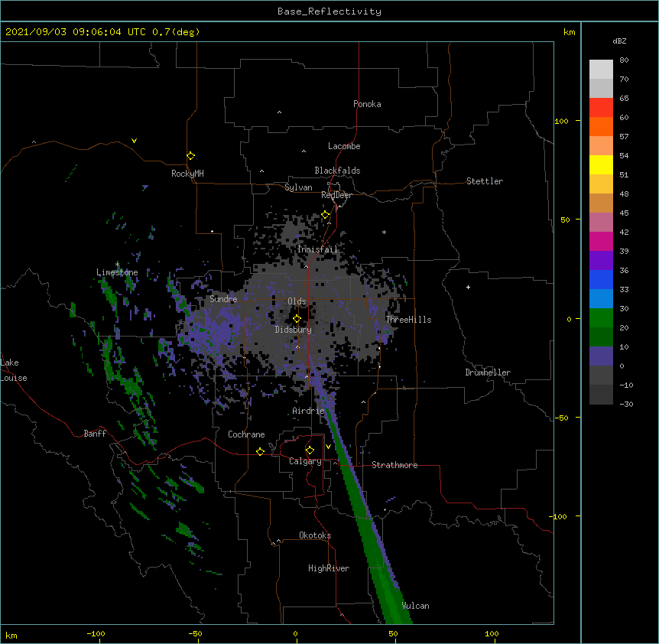Click the yellow V marker northwest of RockyMH
The width and height of the screenshot is (659, 644).
[134, 141]
